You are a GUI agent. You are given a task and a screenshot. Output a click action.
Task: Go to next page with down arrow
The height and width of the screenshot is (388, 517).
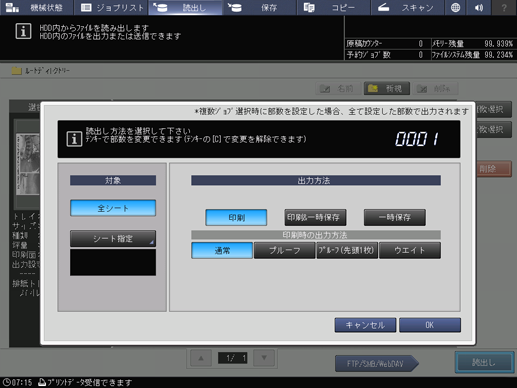point(264,358)
